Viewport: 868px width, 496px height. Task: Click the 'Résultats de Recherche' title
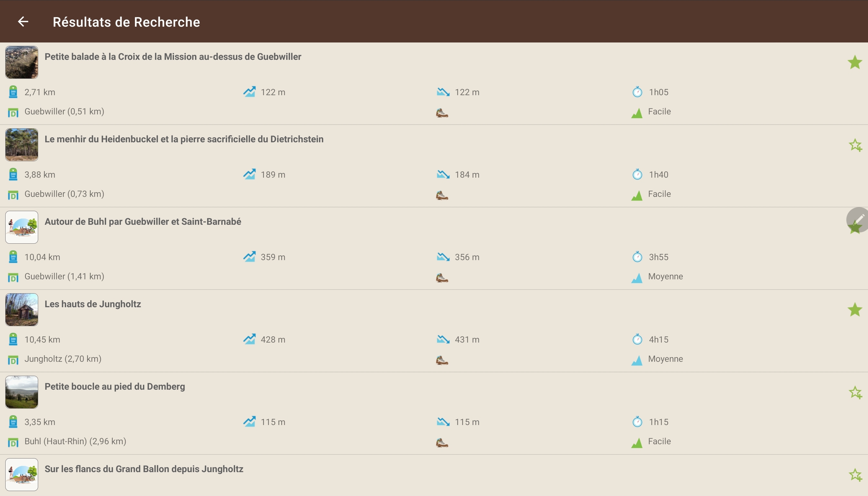(127, 22)
